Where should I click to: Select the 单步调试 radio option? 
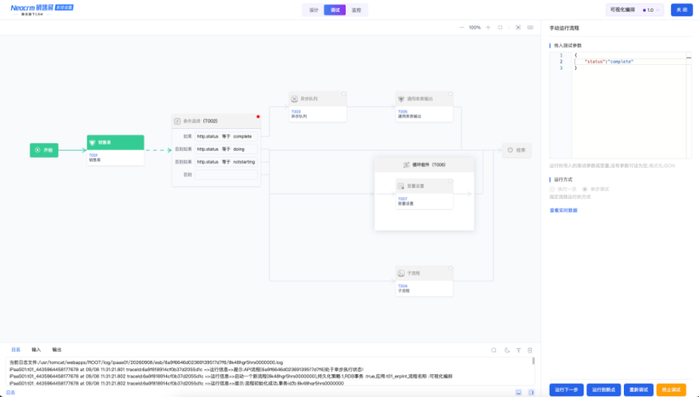585,189
